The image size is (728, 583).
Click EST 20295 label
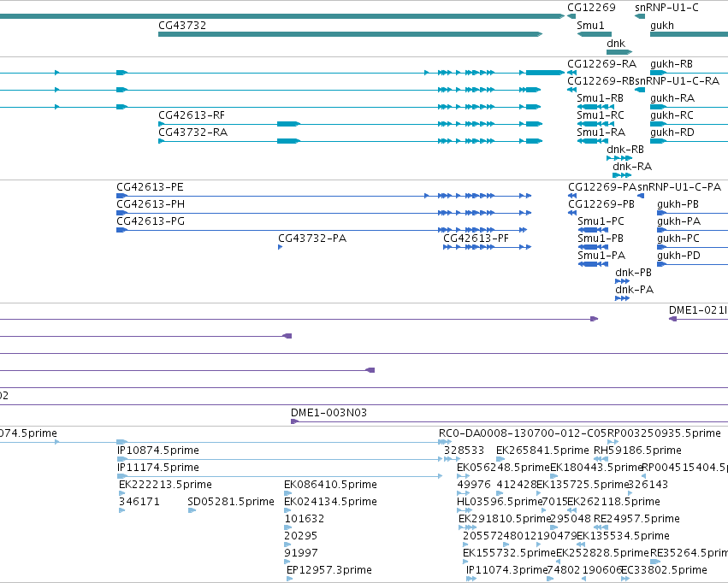click(301, 537)
